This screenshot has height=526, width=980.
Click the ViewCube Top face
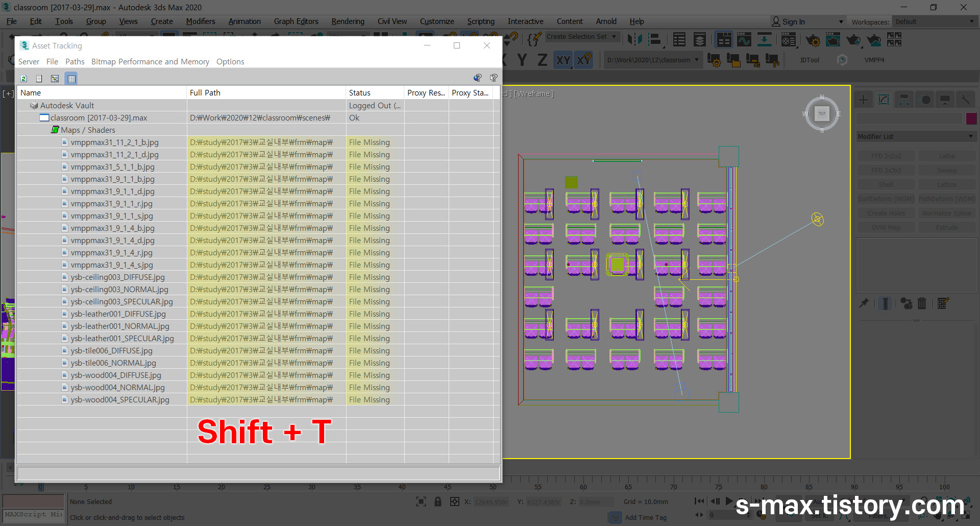(x=822, y=113)
